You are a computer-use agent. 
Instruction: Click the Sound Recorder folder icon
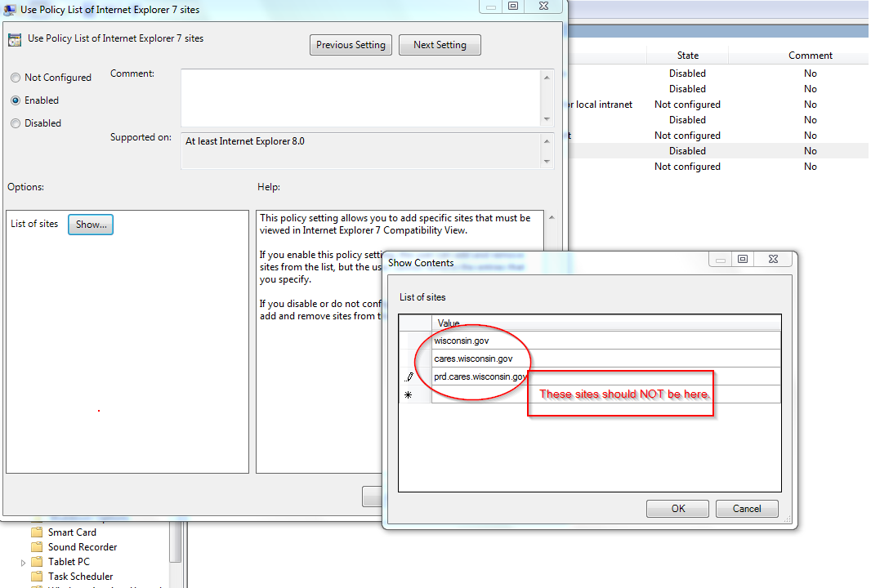pos(38,547)
